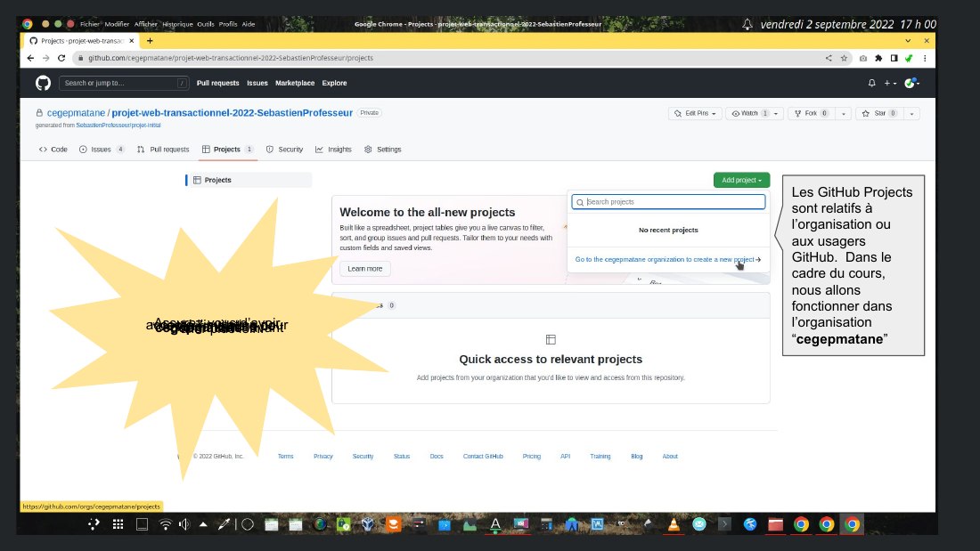Viewport: 980px width, 551px height.
Task: Click the Learn more button
Action: tap(365, 269)
